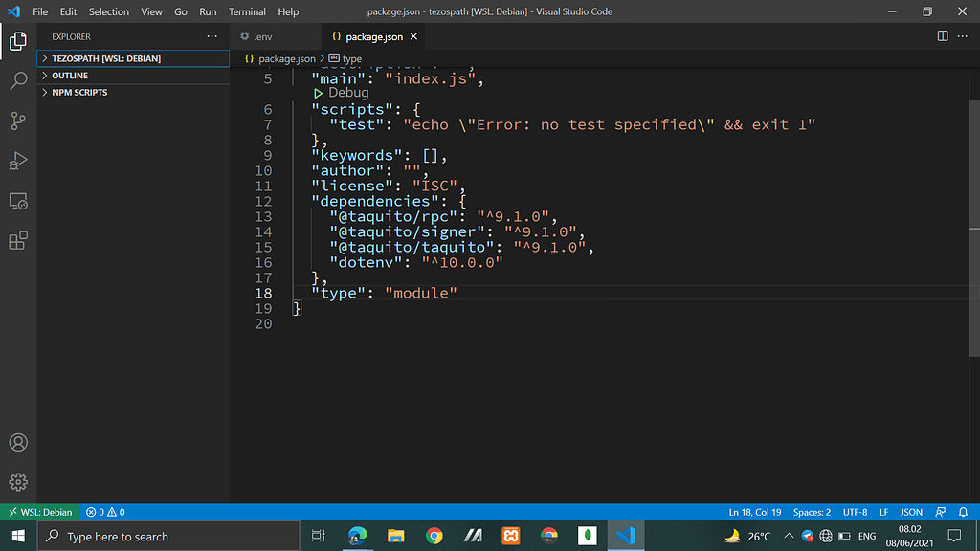Open the Manage gear settings icon

(18, 482)
